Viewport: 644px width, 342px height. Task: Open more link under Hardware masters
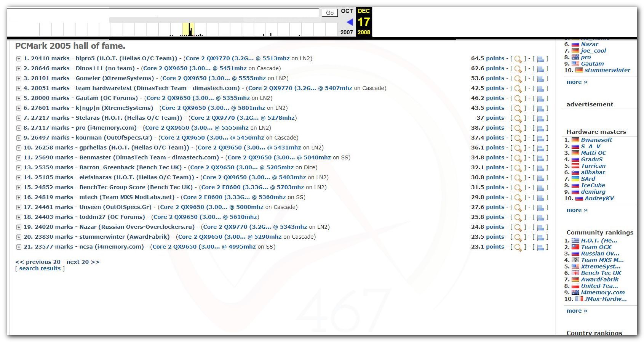(577, 210)
